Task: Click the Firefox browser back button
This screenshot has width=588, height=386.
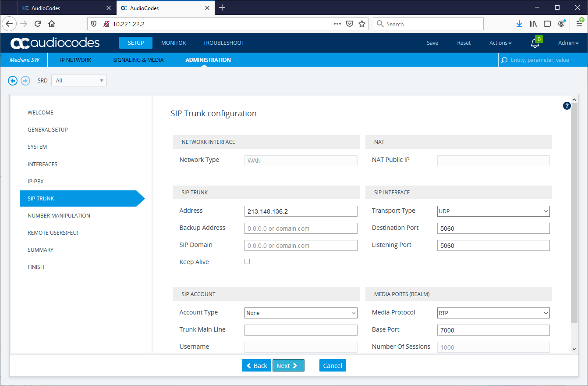Action: (x=9, y=24)
